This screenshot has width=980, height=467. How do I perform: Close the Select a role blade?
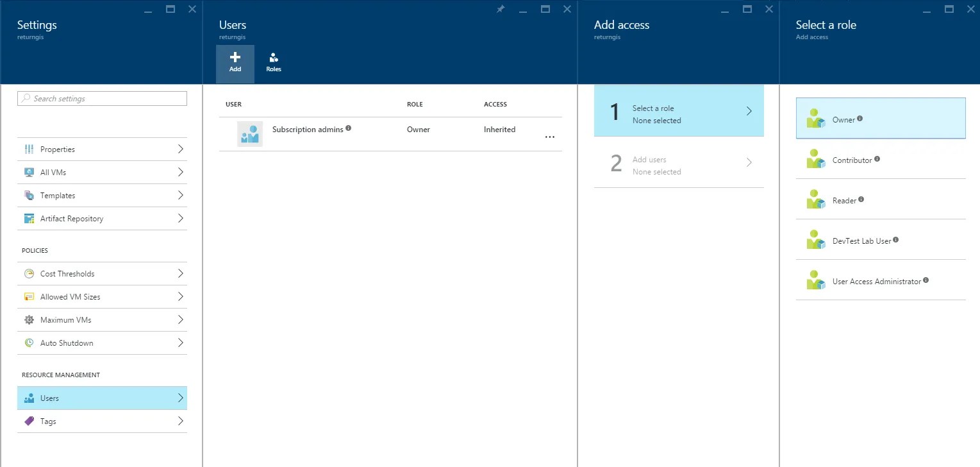point(971,9)
